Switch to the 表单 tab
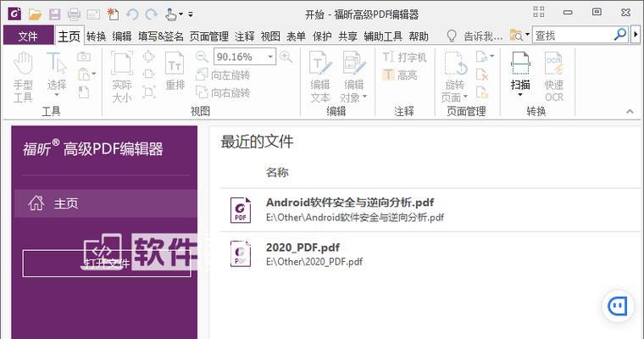The image size is (644, 339). click(x=296, y=36)
